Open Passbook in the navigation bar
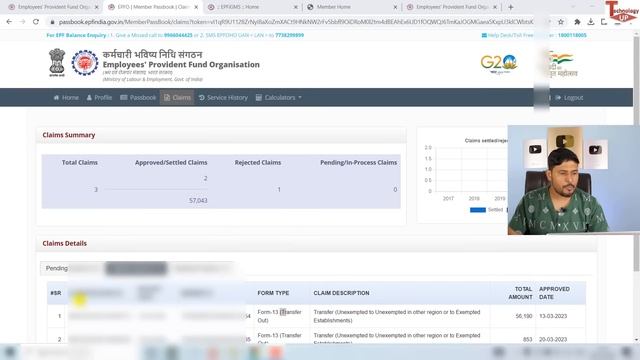The image size is (640, 360). 138,98
